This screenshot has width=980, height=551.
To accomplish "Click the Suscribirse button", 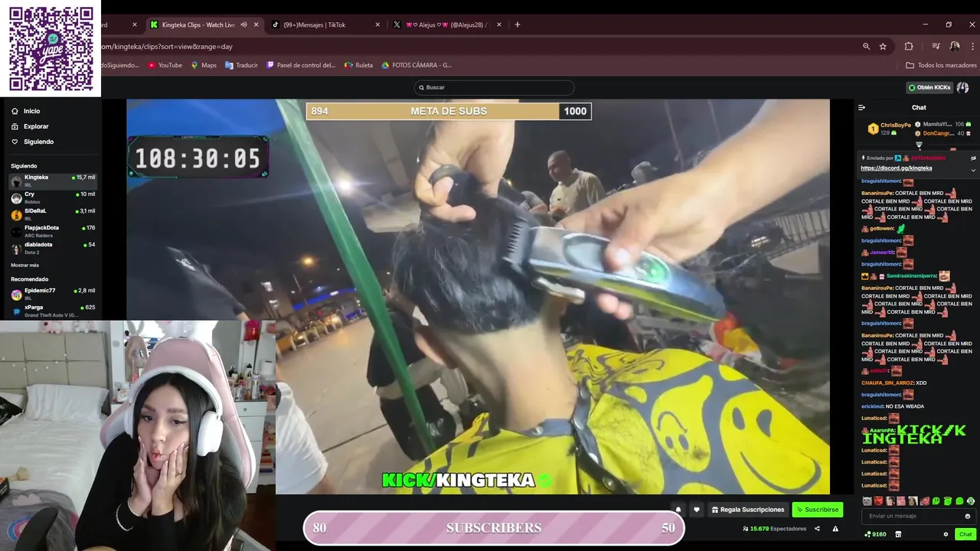I will (817, 510).
